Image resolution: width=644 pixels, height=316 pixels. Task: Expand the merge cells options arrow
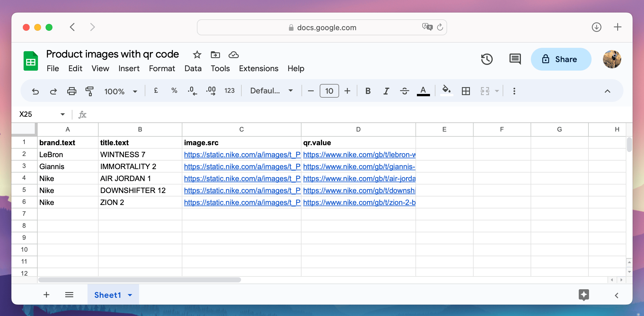click(497, 91)
